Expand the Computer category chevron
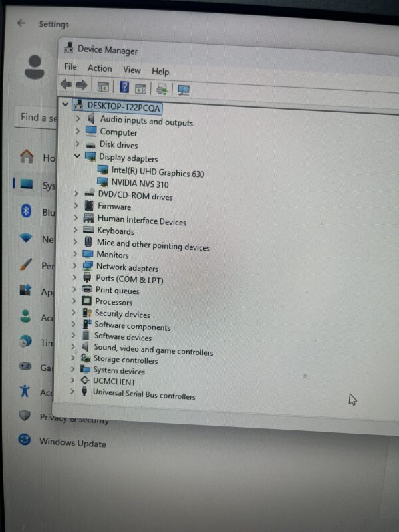This screenshot has height=532, width=399. (x=77, y=131)
